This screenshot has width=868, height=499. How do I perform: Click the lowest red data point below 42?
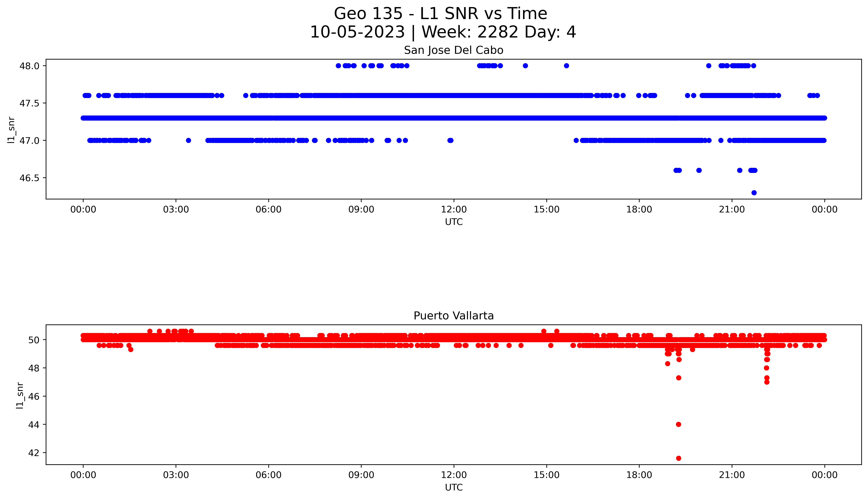coord(679,458)
